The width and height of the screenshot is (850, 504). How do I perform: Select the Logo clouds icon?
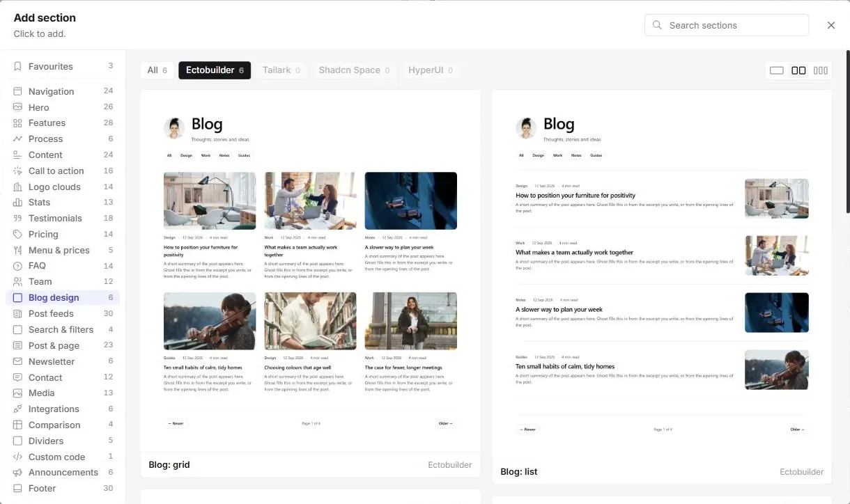click(x=17, y=187)
